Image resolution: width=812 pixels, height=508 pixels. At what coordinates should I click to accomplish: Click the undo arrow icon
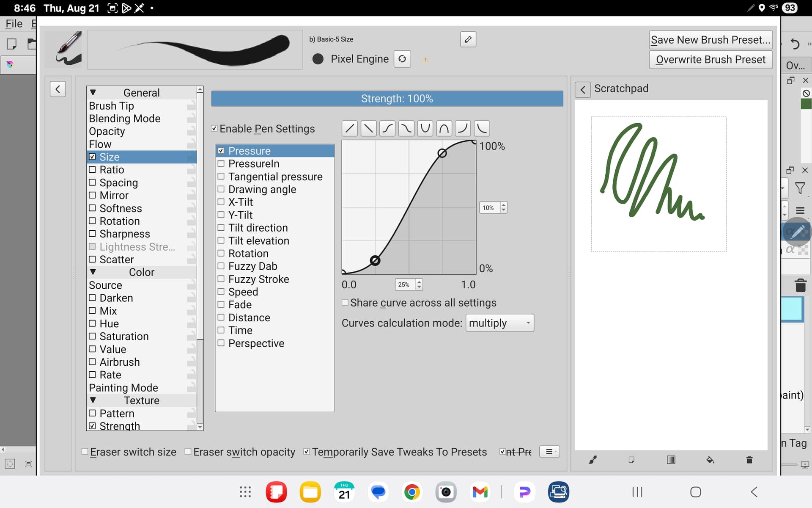(x=795, y=43)
